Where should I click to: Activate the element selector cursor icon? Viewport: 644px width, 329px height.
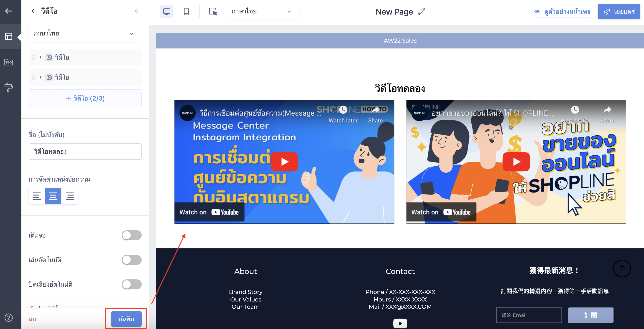[213, 12]
